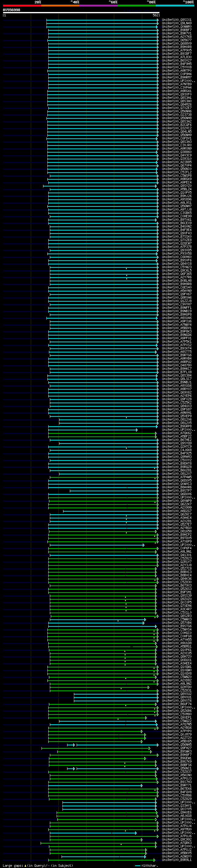Select the UniRef100_B9STP7 label
Viewport: 197px width, 868px height.
pyautogui.click(x=176, y=491)
